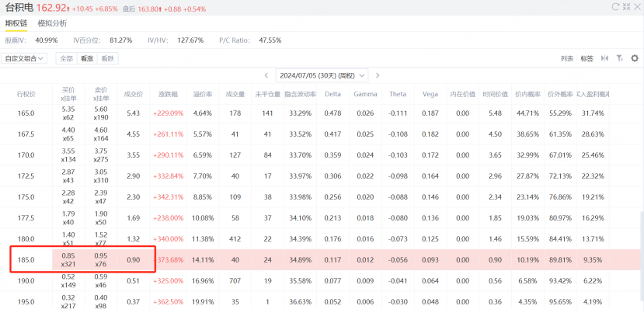This screenshot has width=644, height=313.
Task: Click ask price 3.75 x275
Action: [x=101, y=155]
